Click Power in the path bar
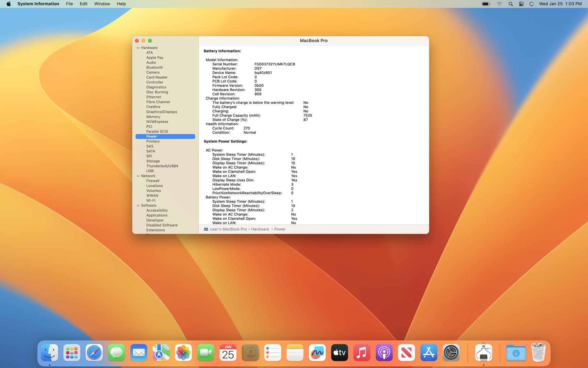 click(x=280, y=229)
